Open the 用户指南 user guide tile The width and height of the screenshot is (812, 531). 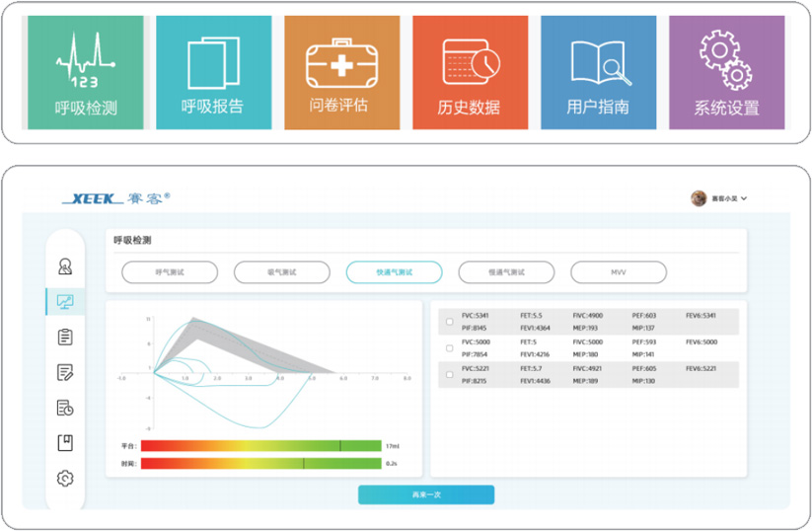[598, 72]
